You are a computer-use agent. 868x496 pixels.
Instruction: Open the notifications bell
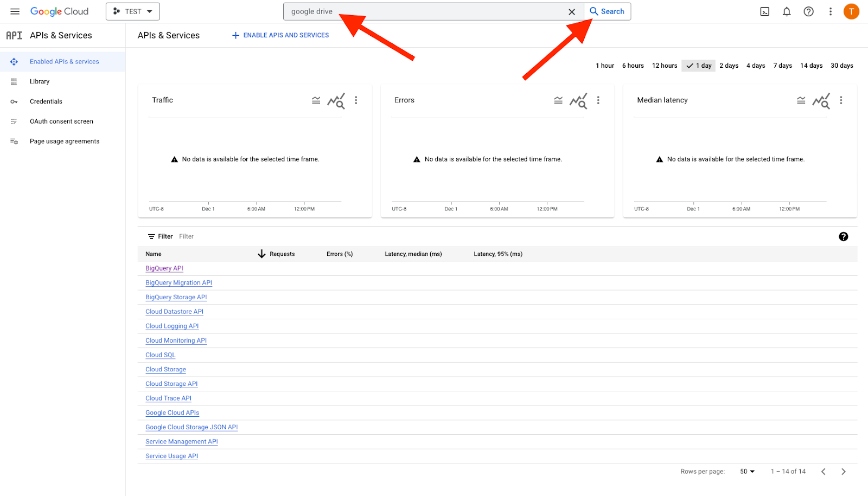(787, 11)
